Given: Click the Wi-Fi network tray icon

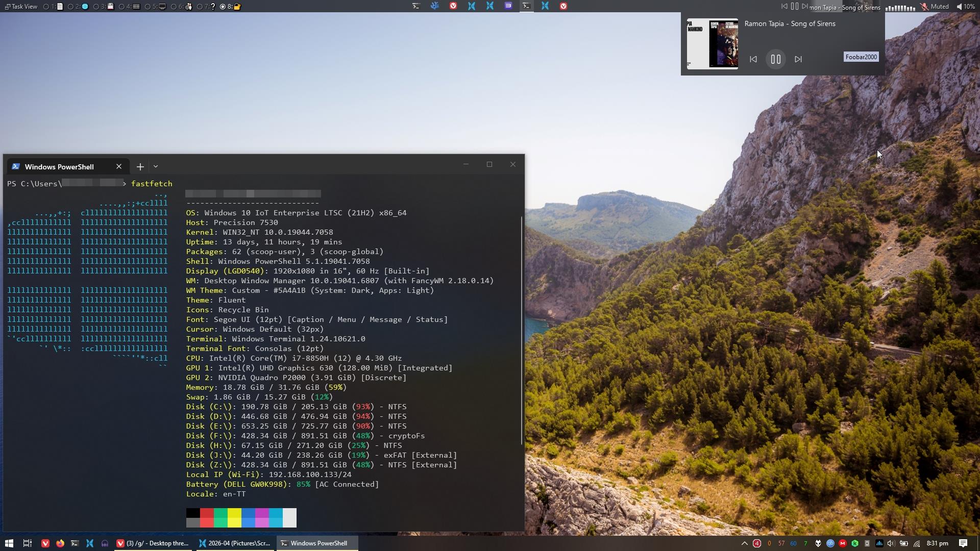Looking at the screenshot, I should (x=917, y=543).
